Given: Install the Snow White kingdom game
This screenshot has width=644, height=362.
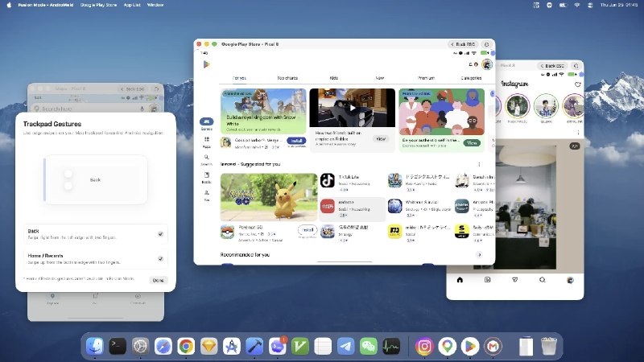Looking at the screenshot, I should [x=296, y=141].
